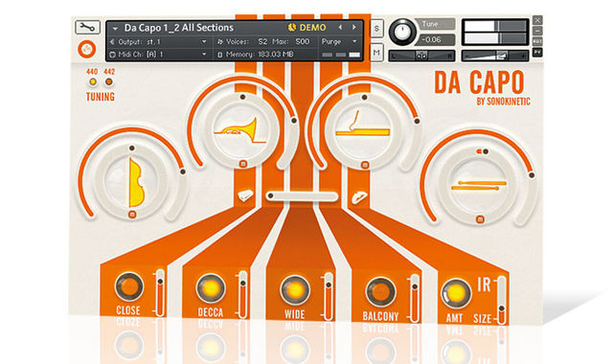This screenshot has width=613, height=364.
Task: Toggle the WIDE microphone button
Action: click(x=295, y=290)
